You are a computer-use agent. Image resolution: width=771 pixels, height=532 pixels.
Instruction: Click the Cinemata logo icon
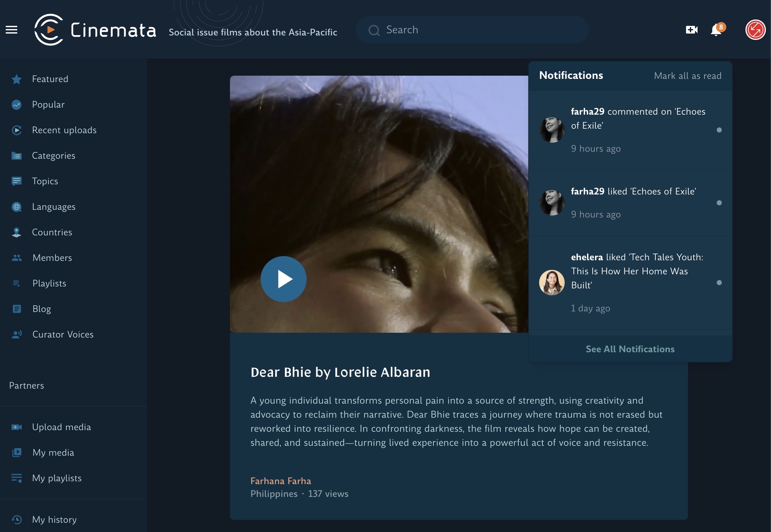coord(49,30)
